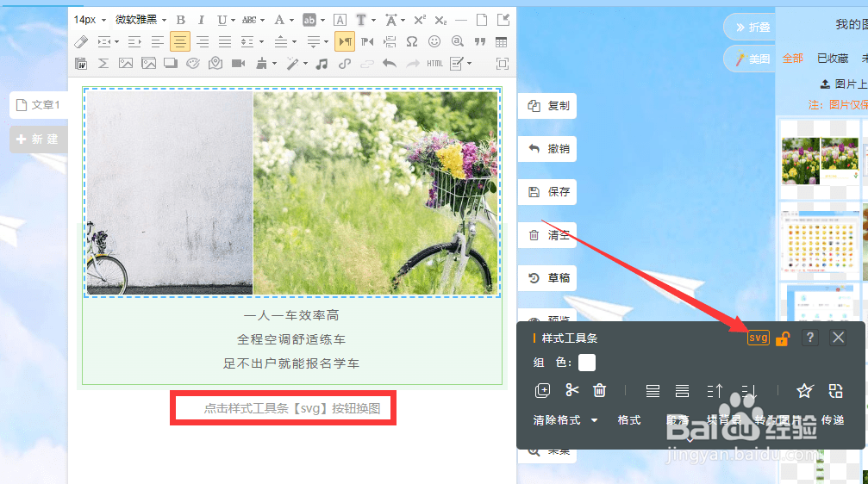Insert a hyperlink

(344, 64)
